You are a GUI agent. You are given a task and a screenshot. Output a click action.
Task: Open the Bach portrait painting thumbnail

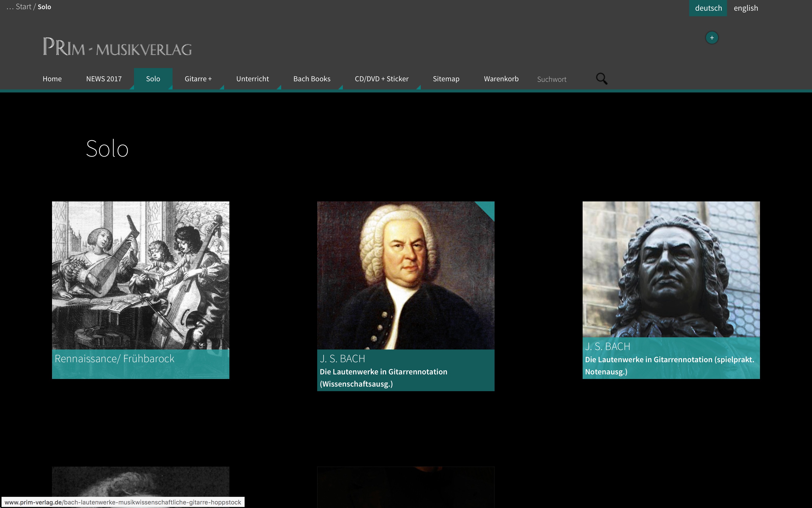(406, 275)
